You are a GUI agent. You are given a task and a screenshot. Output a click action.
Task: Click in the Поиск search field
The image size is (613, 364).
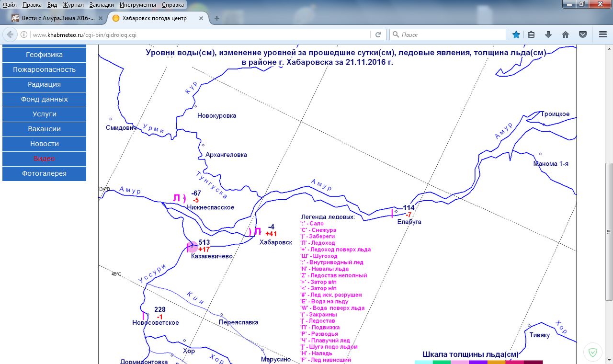[x=450, y=34]
